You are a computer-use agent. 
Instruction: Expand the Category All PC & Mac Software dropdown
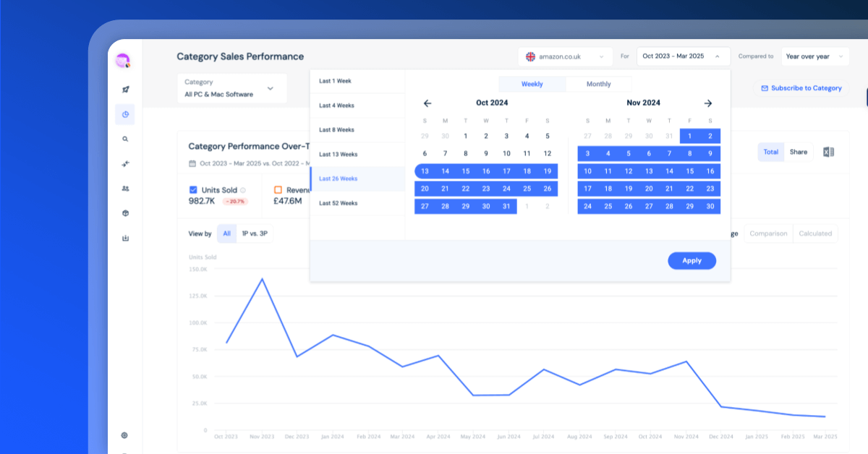click(231, 88)
